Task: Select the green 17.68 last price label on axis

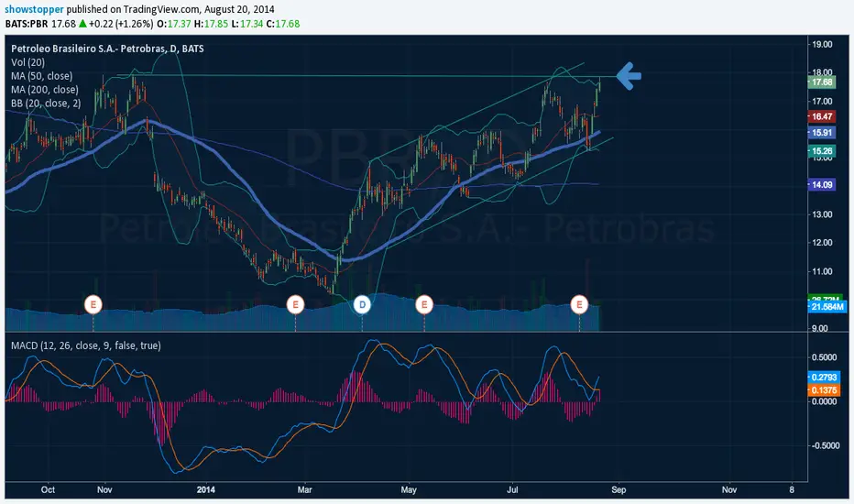Action: [822, 82]
